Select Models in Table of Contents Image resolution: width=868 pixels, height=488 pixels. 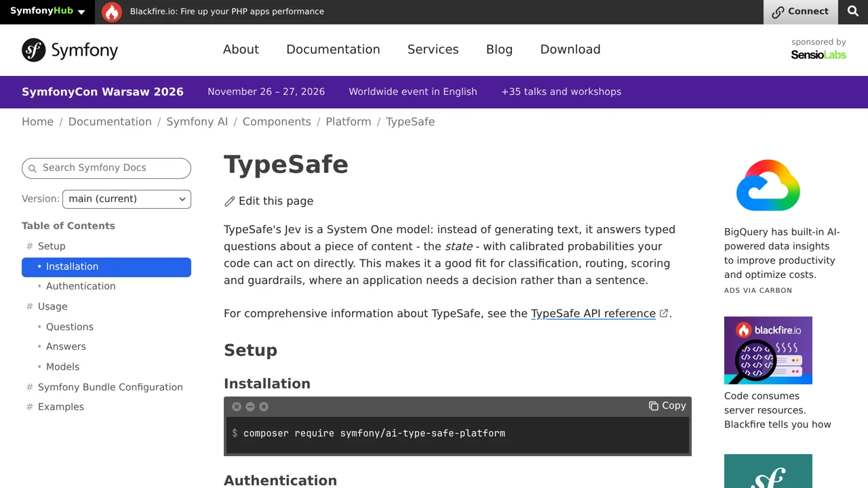tap(62, 367)
